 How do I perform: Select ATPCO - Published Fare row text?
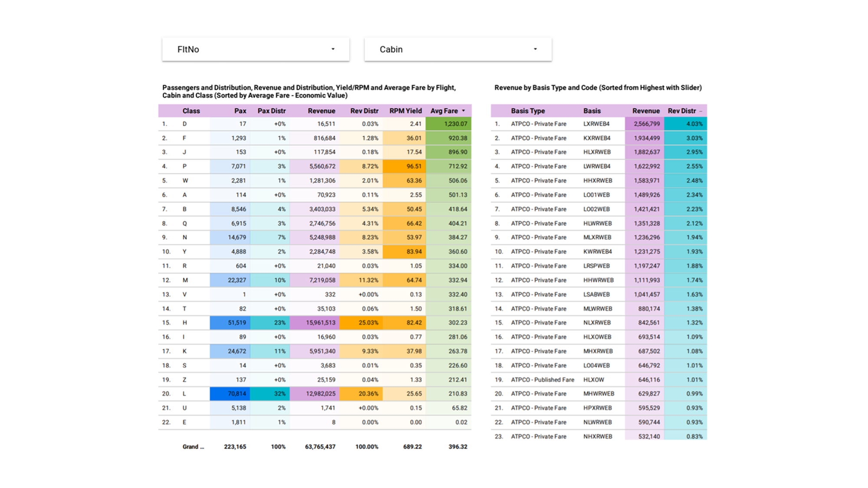point(542,380)
